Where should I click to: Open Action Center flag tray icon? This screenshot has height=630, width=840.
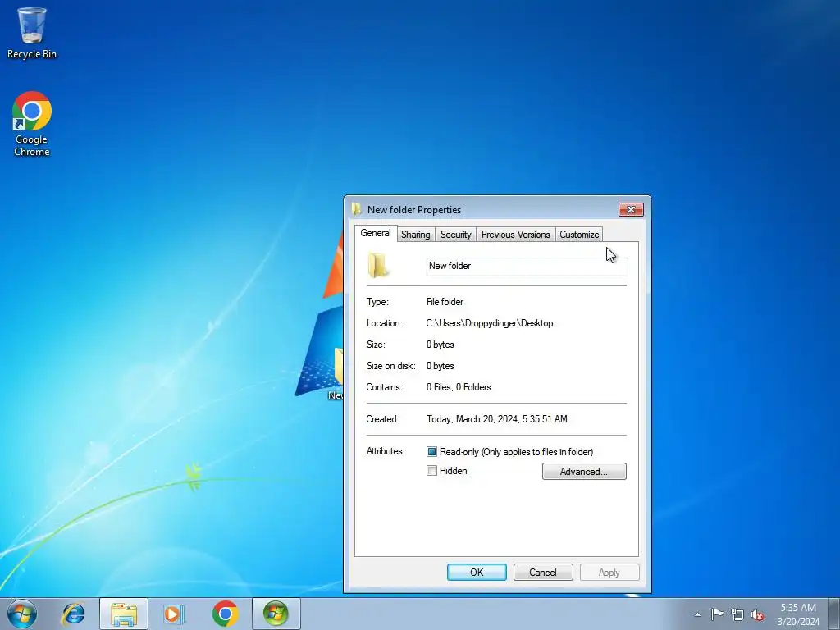point(717,614)
